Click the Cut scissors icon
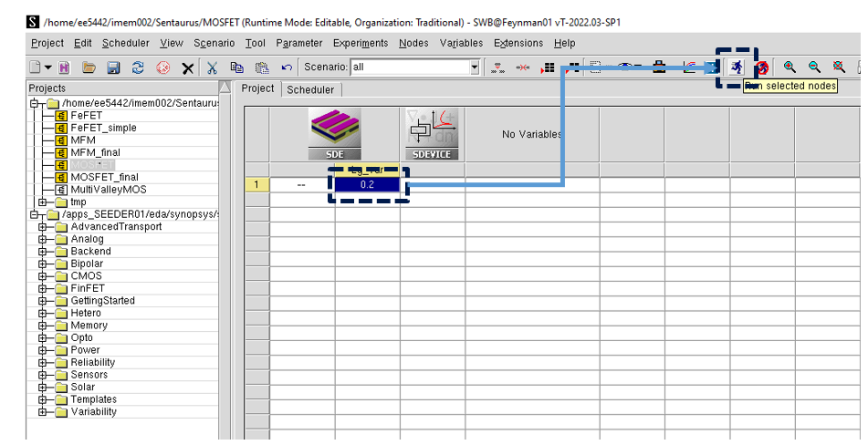 [x=212, y=67]
